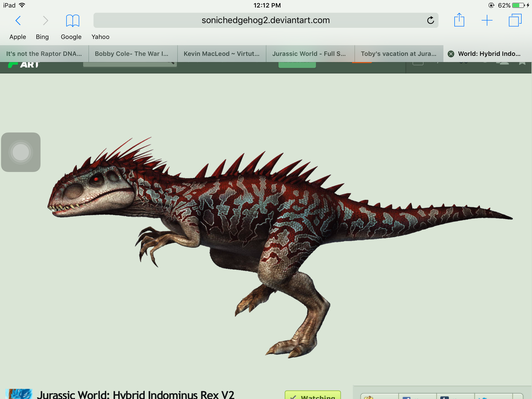This screenshot has height=399, width=532.
Task: Switch to Jurassic World - Full S tab
Action: pos(309,54)
